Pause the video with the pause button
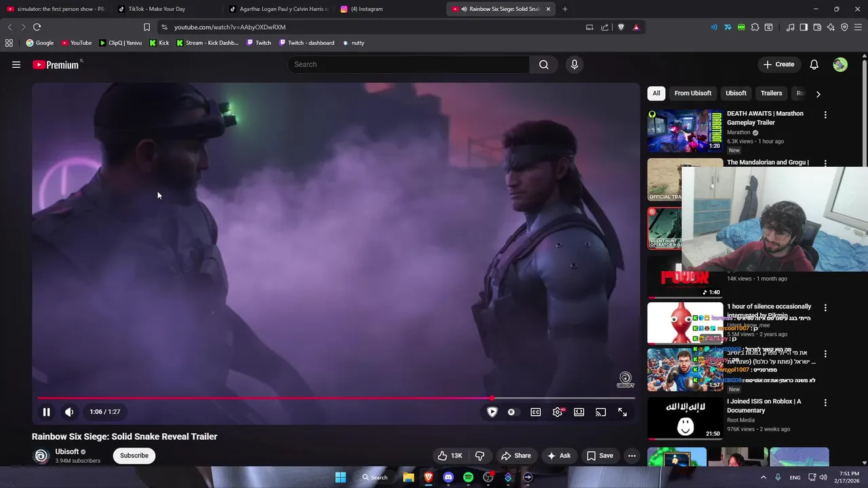This screenshot has width=868, height=488. point(46,412)
